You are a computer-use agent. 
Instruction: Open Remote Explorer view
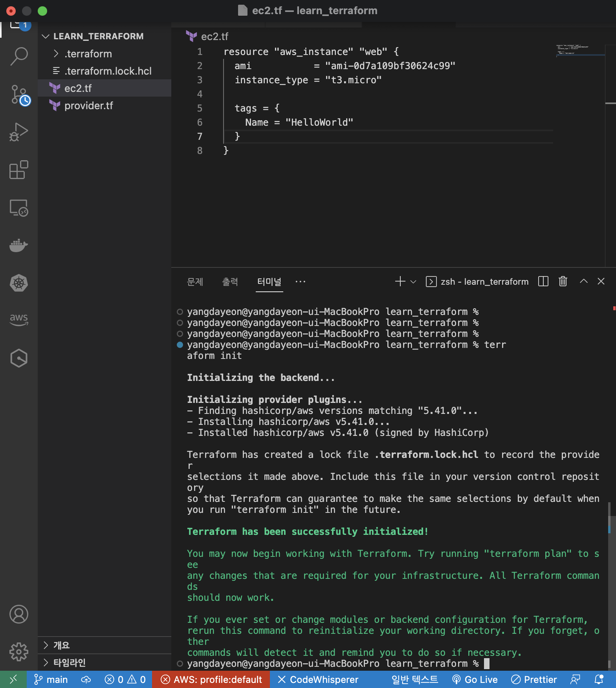[19, 207]
